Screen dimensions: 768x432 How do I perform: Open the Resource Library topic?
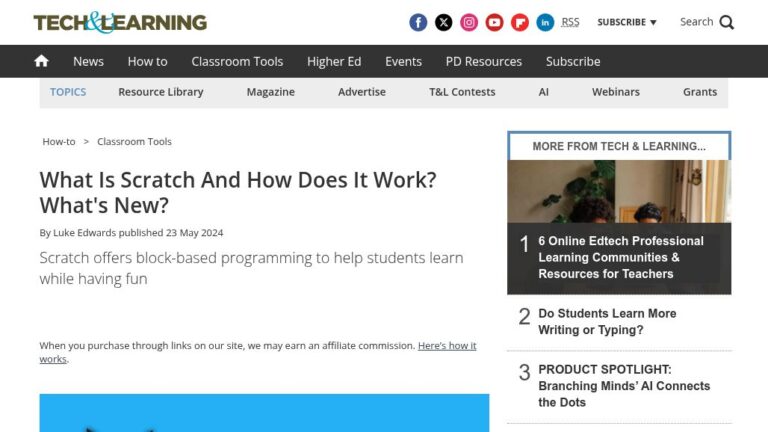pyautogui.click(x=161, y=92)
